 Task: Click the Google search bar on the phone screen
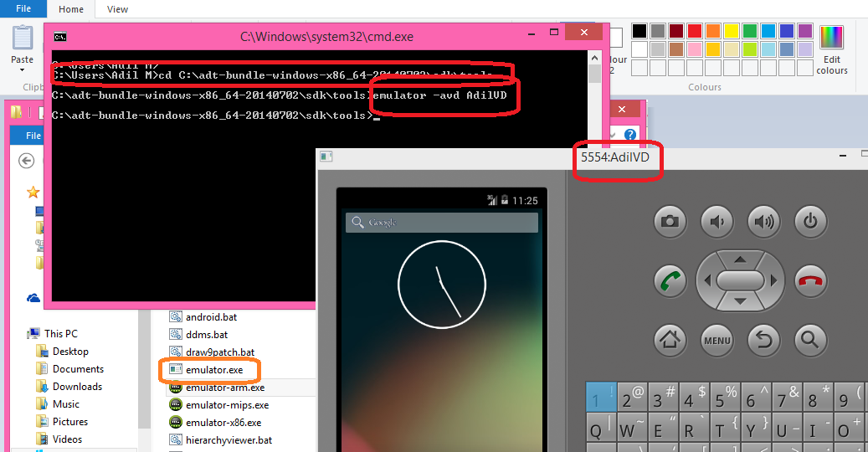442,223
